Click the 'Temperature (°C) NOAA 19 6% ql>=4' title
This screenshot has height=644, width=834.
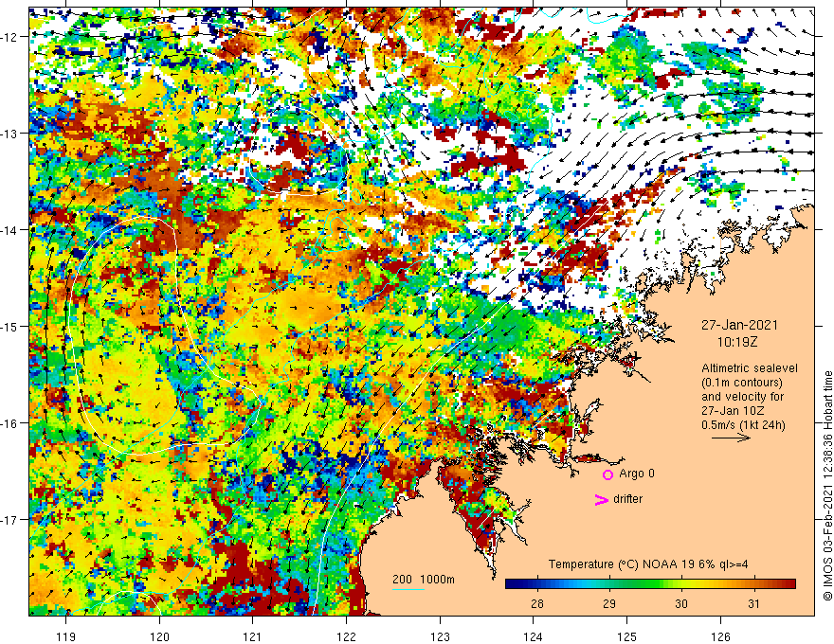point(648,564)
